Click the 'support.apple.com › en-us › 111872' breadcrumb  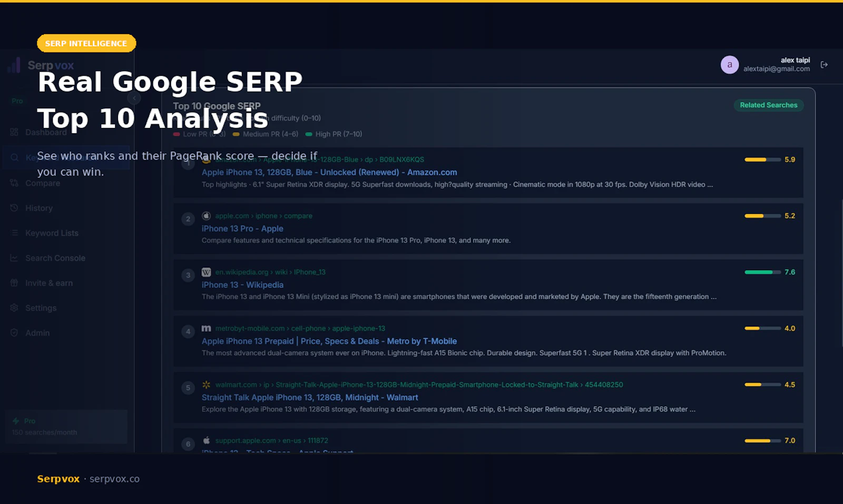271,441
